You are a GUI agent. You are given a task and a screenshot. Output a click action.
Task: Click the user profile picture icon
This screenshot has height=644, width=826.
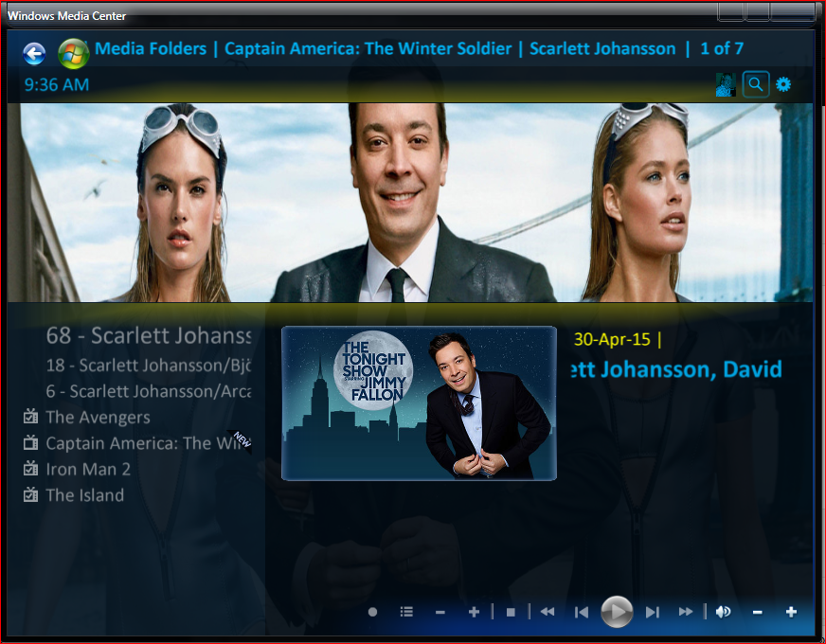726,84
